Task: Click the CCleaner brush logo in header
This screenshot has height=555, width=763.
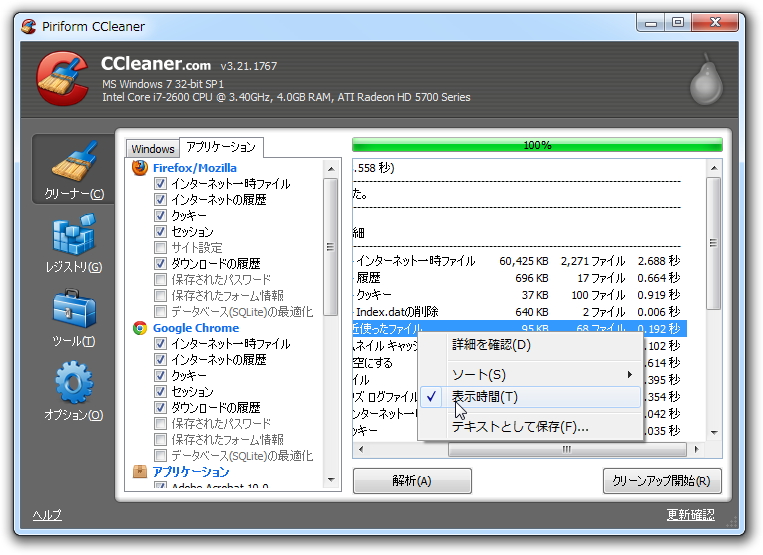Action: (63, 78)
